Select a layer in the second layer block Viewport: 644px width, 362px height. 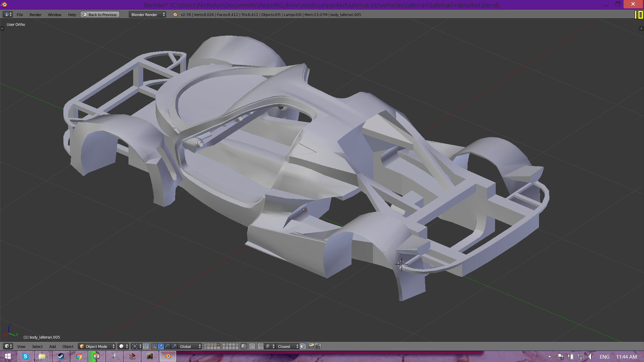click(x=230, y=347)
